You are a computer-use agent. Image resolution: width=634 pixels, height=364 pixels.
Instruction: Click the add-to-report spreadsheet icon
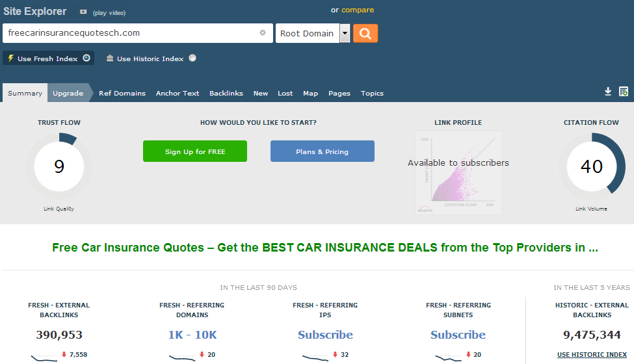tap(624, 92)
